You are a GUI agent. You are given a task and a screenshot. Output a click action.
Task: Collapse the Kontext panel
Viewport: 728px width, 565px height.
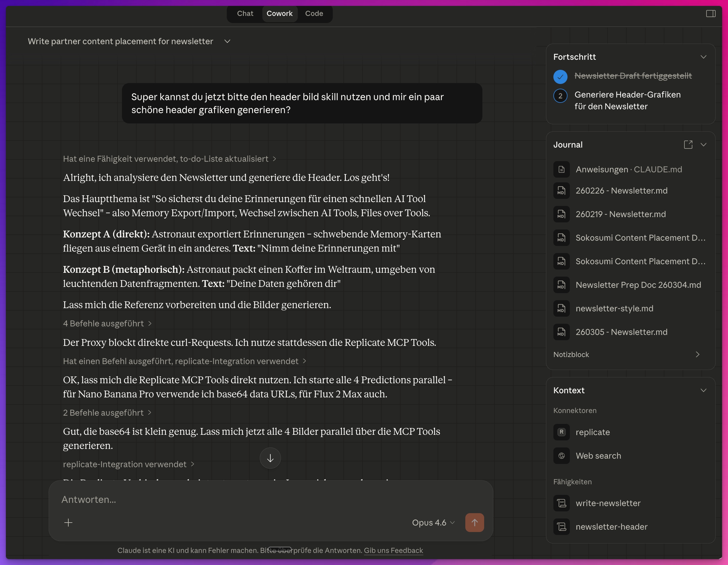point(703,390)
